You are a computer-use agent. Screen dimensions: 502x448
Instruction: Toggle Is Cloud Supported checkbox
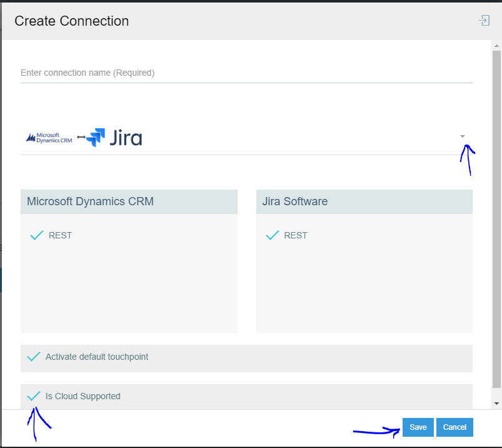pos(34,396)
